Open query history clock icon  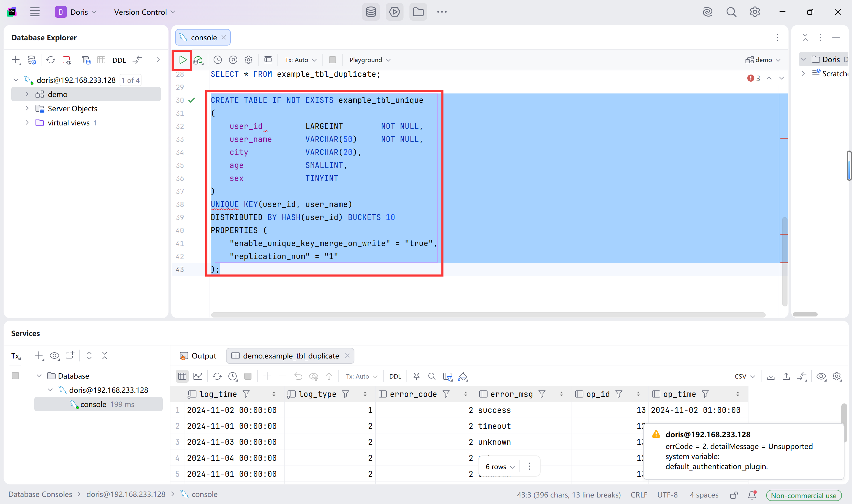point(218,60)
